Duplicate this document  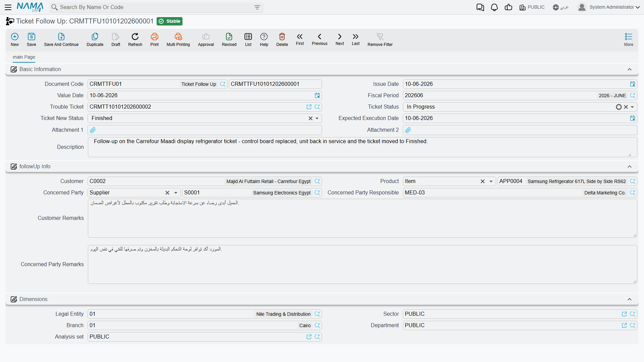[95, 40]
